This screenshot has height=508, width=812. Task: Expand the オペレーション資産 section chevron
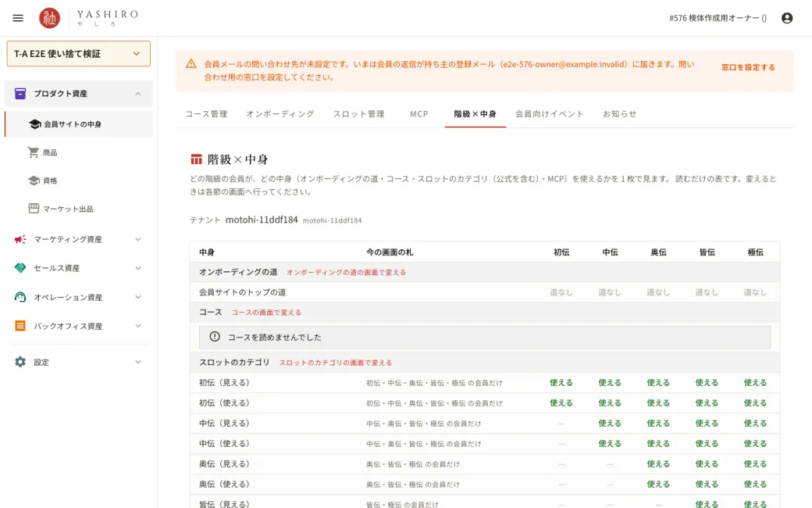pyautogui.click(x=137, y=297)
